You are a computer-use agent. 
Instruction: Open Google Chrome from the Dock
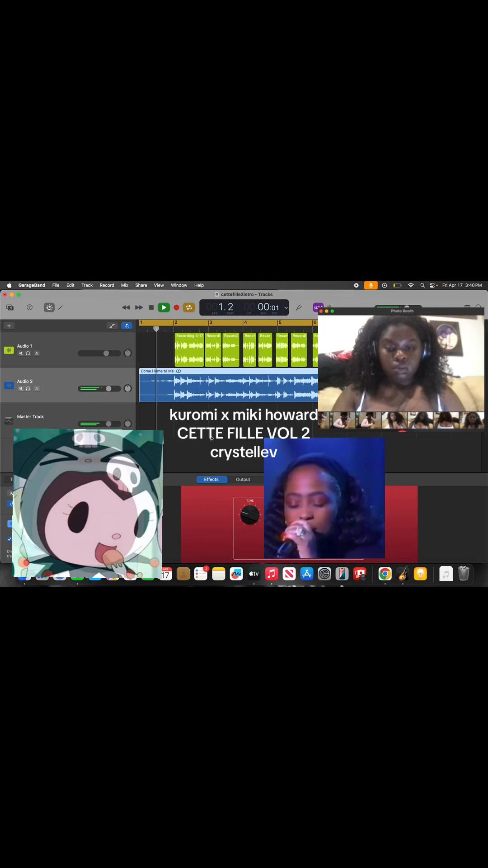click(x=385, y=574)
